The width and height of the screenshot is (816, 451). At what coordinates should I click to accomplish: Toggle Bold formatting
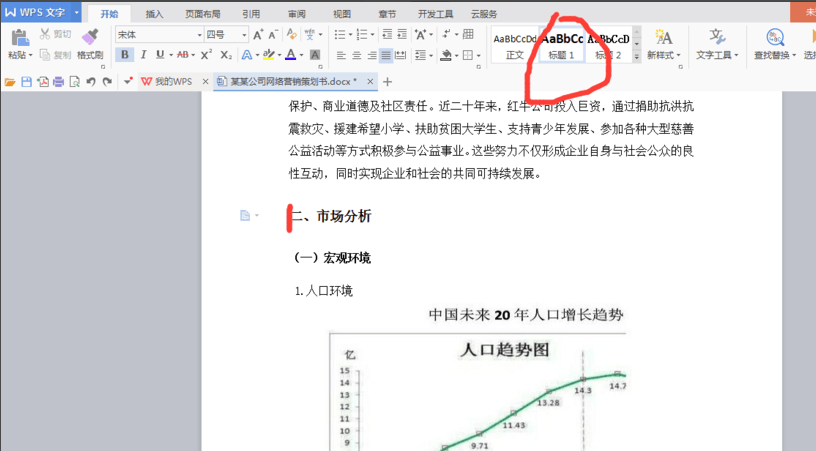click(125, 55)
